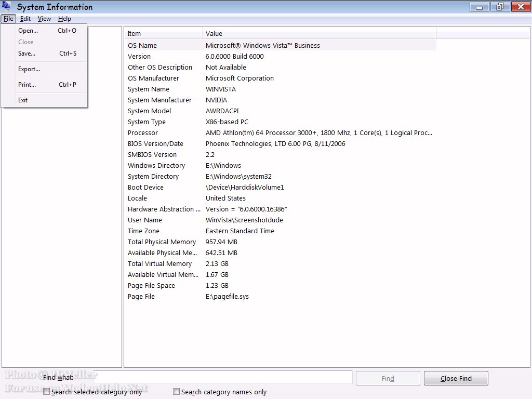
Task: Enable Search selected category only checkbox
Action: [x=46, y=392]
